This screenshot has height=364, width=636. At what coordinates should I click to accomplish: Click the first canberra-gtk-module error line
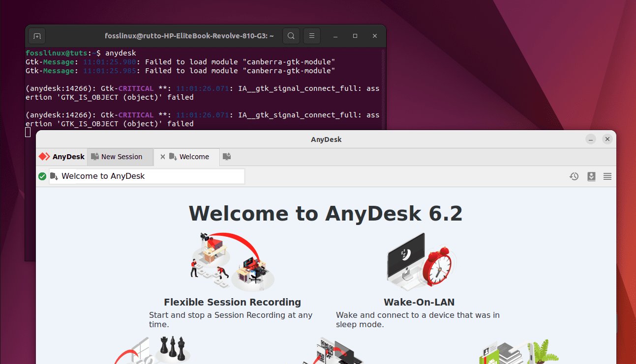(x=180, y=62)
